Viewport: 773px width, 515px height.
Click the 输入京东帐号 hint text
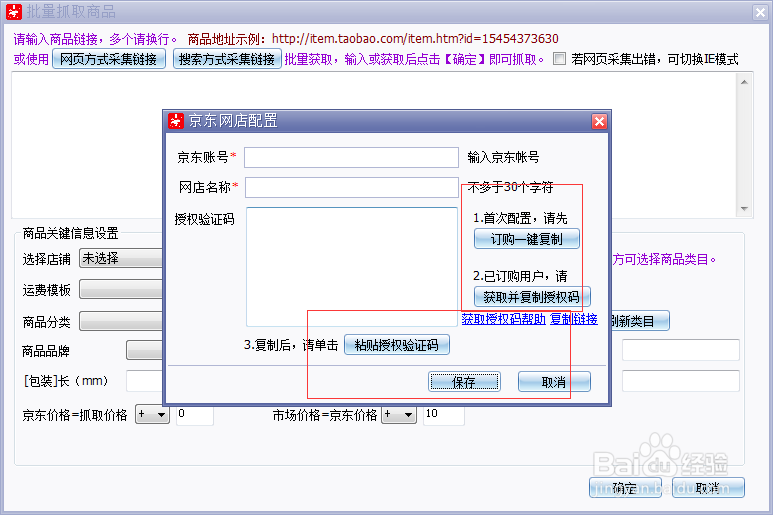(503, 158)
